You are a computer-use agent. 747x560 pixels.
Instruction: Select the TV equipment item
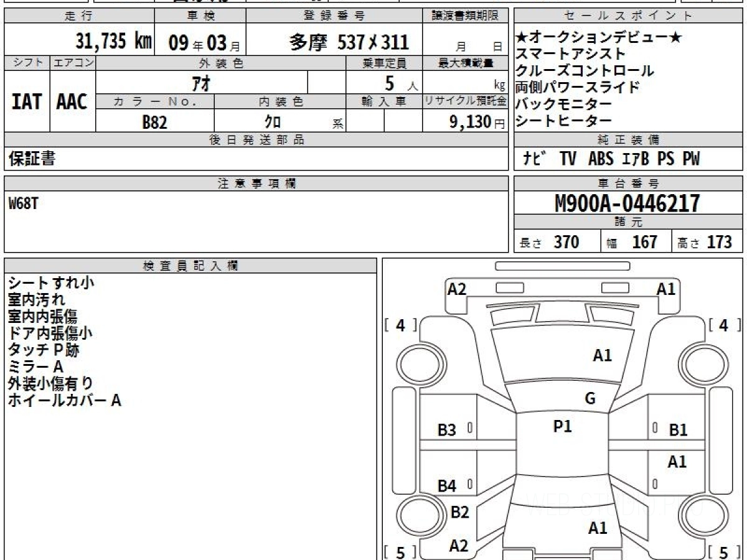[x=568, y=159]
